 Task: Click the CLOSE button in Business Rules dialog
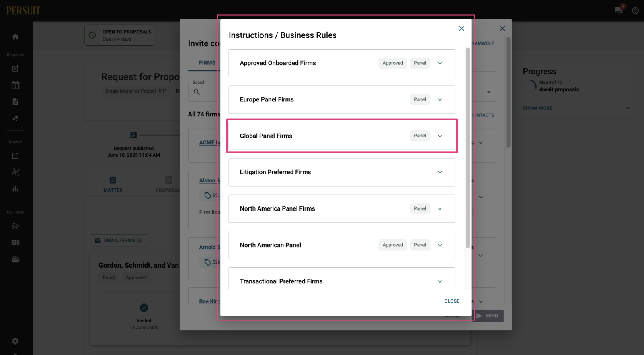click(x=452, y=301)
